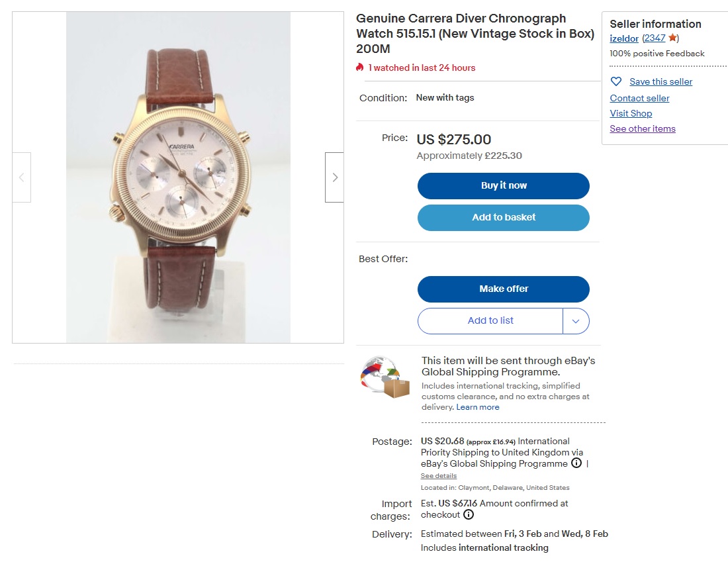Click the Buy it now button
Image resolution: width=728 pixels, height=568 pixels.
(503, 186)
